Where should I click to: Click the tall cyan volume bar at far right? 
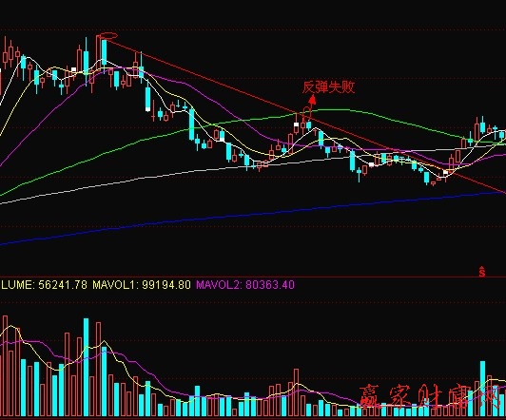coord(483,389)
